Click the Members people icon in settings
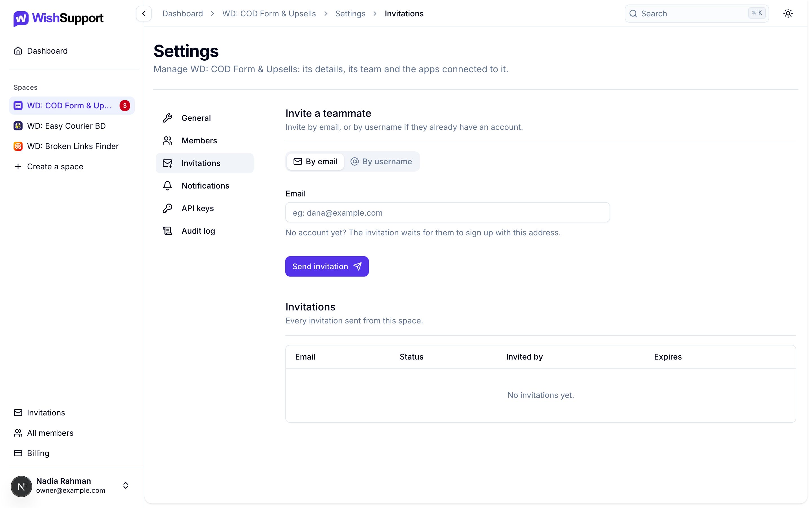812x508 pixels. 167,141
